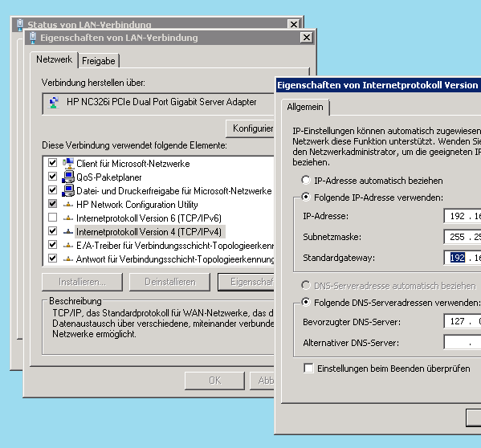
Task: Click the E/A-Treiber protocol icon
Action: (68, 246)
